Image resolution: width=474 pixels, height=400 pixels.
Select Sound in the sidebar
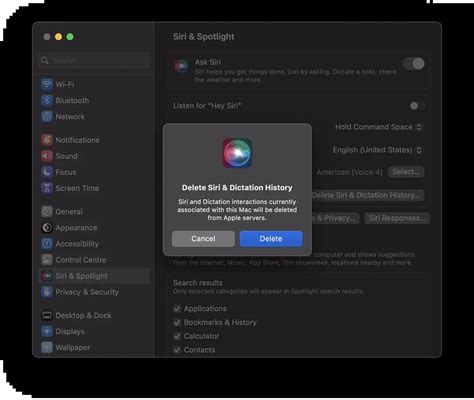coord(94,156)
